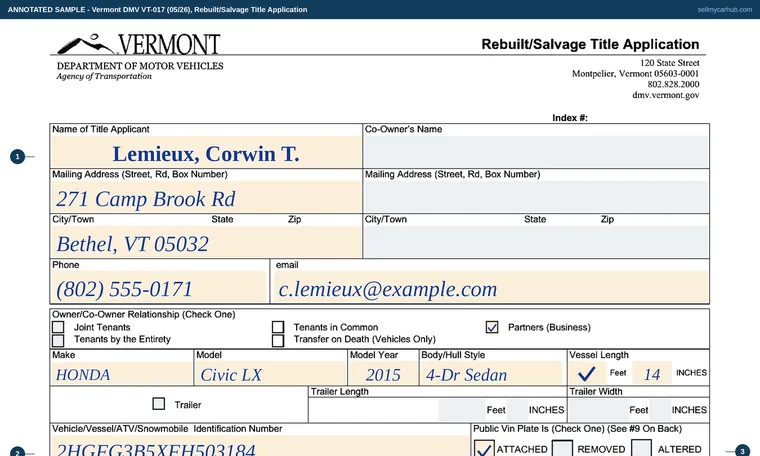
Task: Click the Public Vin Plate Is label
Action: [x=577, y=429]
